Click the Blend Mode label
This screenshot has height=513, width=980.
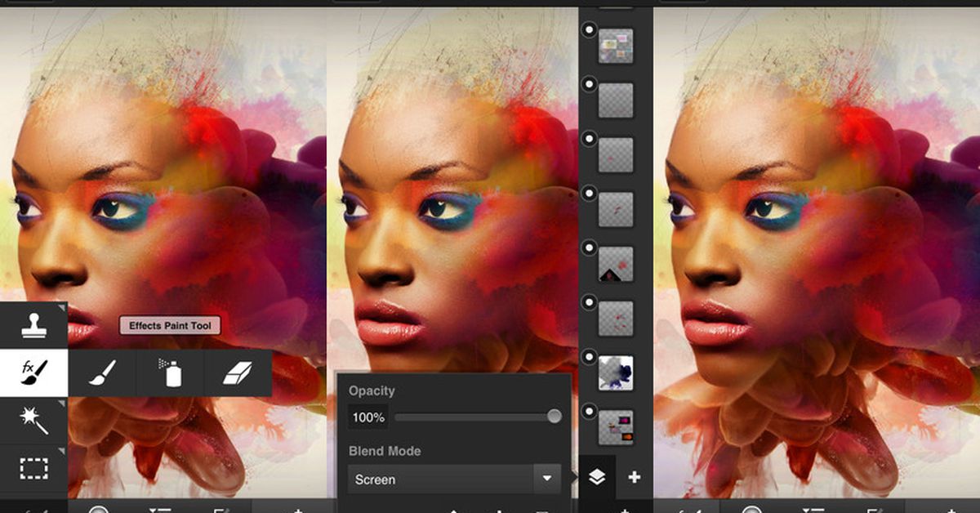click(x=385, y=451)
